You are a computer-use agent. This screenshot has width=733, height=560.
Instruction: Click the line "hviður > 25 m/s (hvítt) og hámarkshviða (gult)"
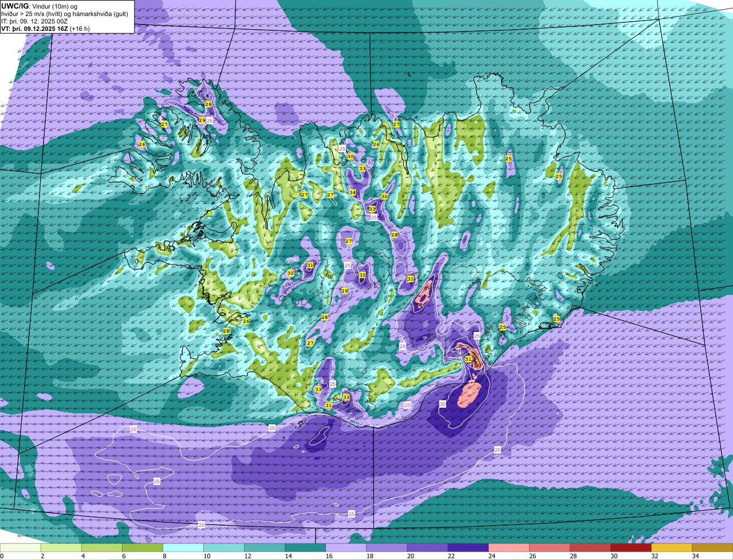point(65,13)
